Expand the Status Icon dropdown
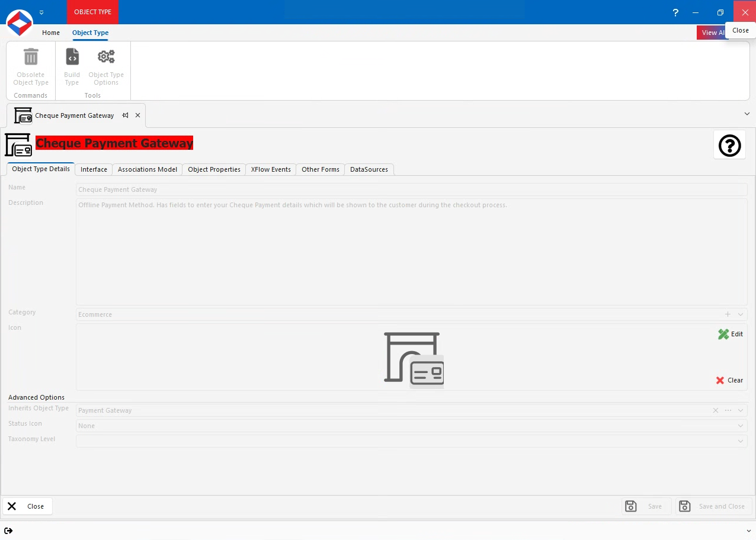 tap(740, 426)
